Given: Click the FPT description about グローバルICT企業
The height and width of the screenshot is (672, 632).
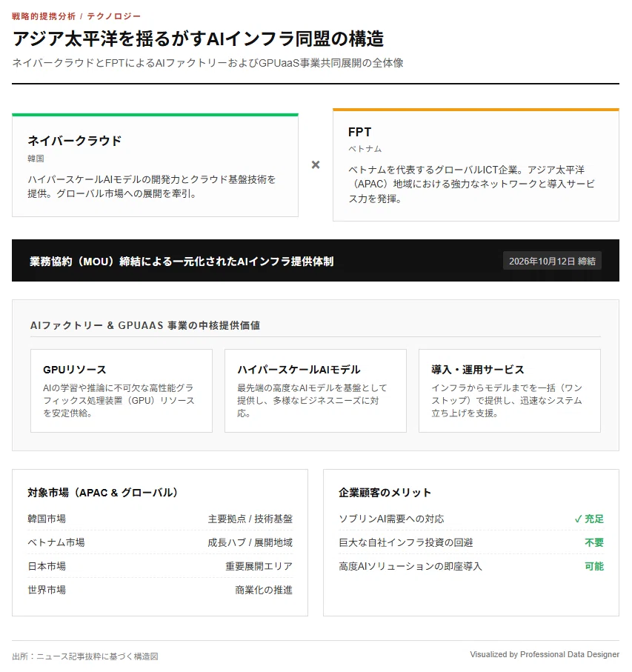Looking at the screenshot, I should point(471,184).
